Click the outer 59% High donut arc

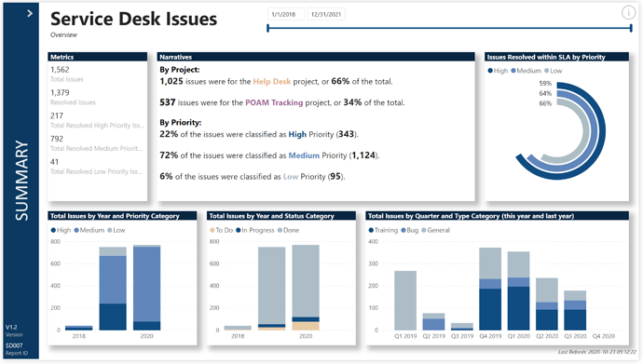pyautogui.click(x=601, y=131)
